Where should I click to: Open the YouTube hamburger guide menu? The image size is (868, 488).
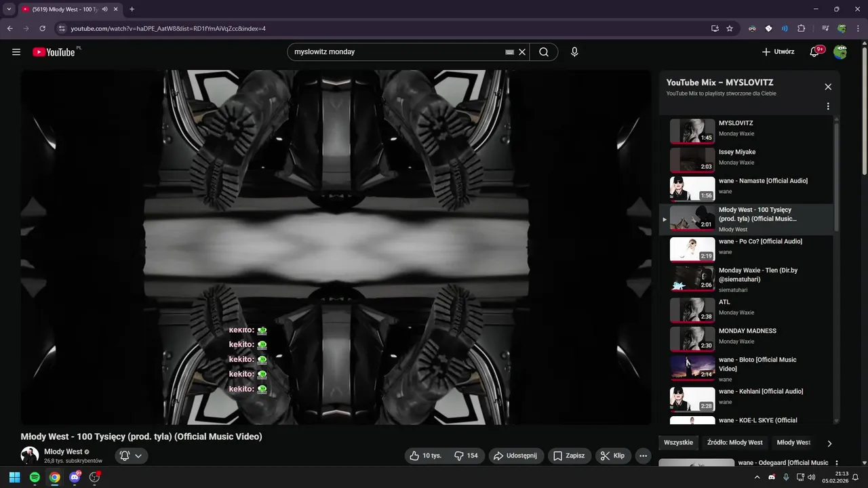[16, 52]
